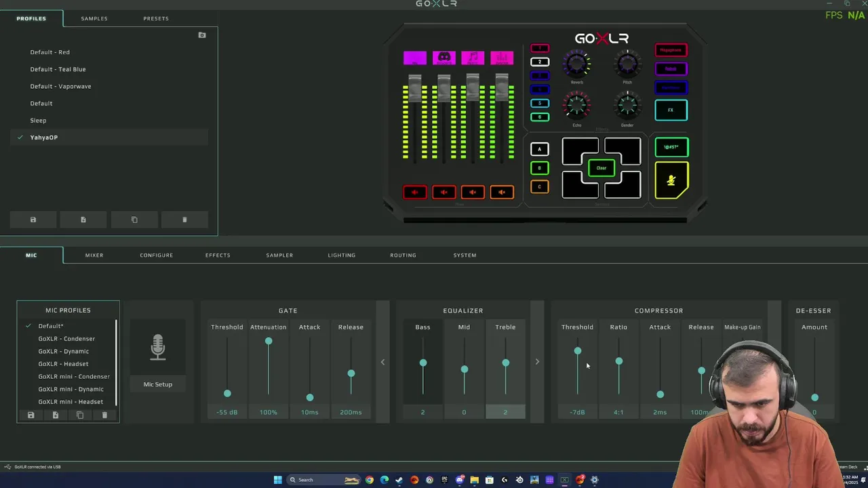This screenshot has height=488, width=868.
Task: Open Discord from the taskbar
Action: coord(460,480)
